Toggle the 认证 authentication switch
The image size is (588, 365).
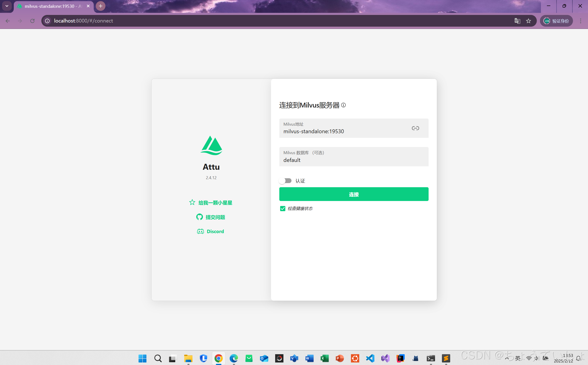pos(285,181)
